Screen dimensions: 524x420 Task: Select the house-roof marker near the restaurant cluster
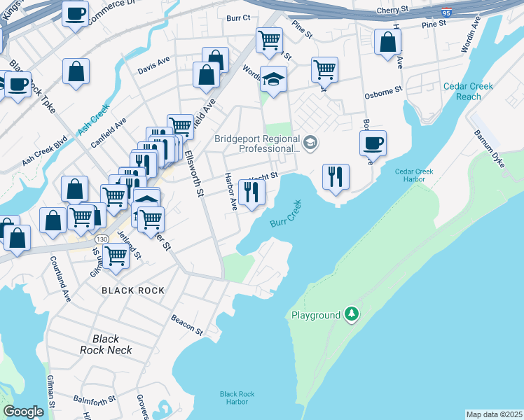[x=146, y=197]
